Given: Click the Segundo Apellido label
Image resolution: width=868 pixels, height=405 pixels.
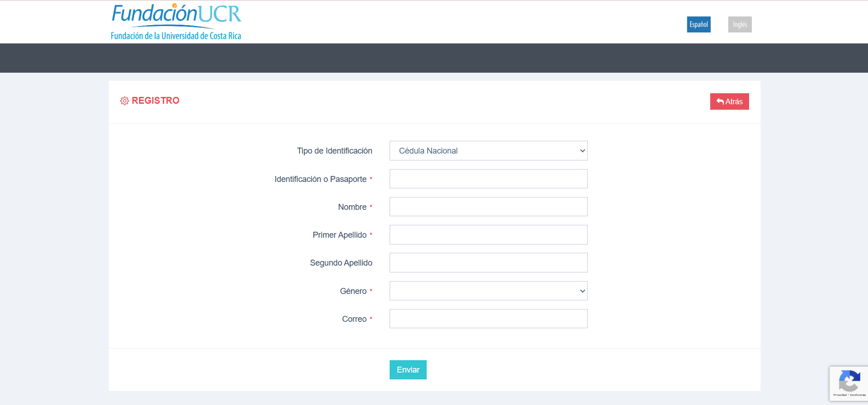Looking at the screenshot, I should [x=341, y=263].
